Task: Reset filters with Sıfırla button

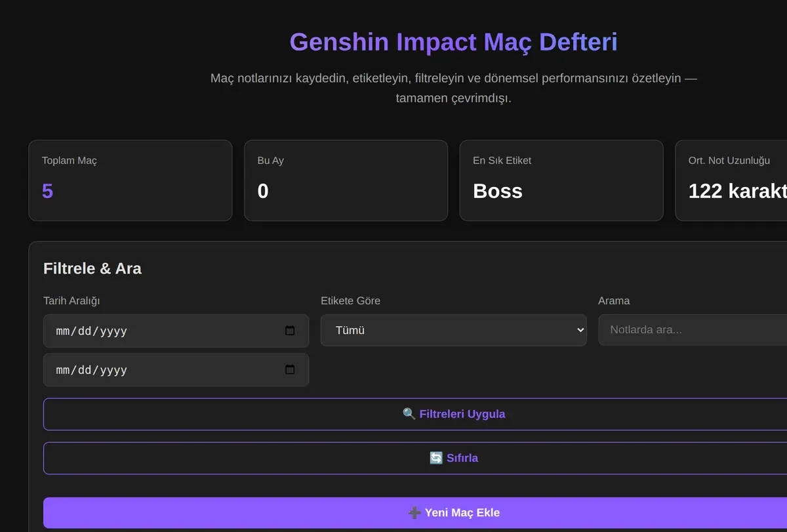Action: tap(454, 458)
